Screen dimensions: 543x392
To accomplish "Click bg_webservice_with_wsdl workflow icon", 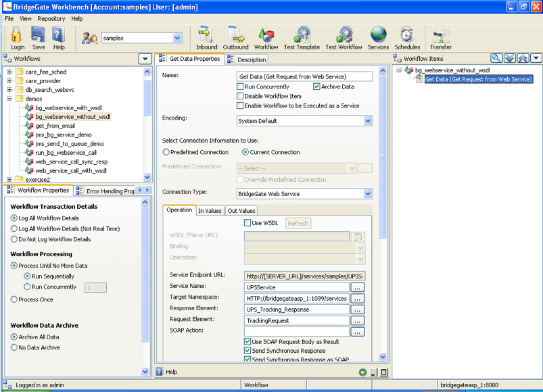I will (30, 107).
